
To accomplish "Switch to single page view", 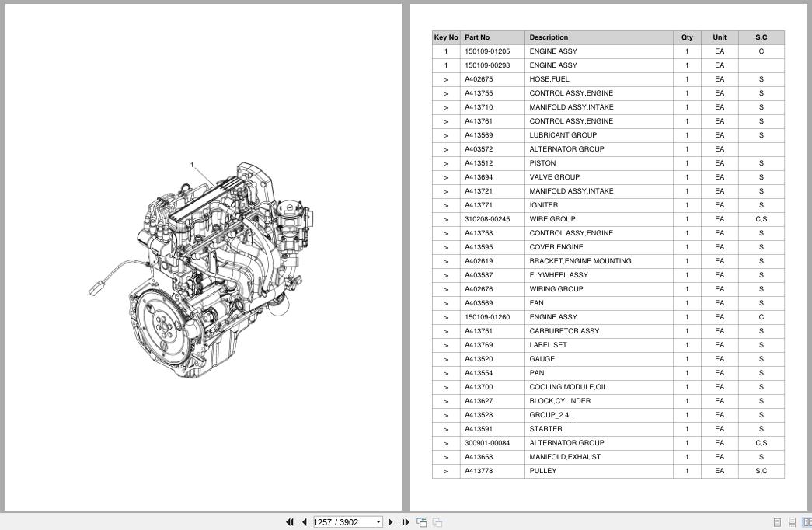I will pos(777,522).
